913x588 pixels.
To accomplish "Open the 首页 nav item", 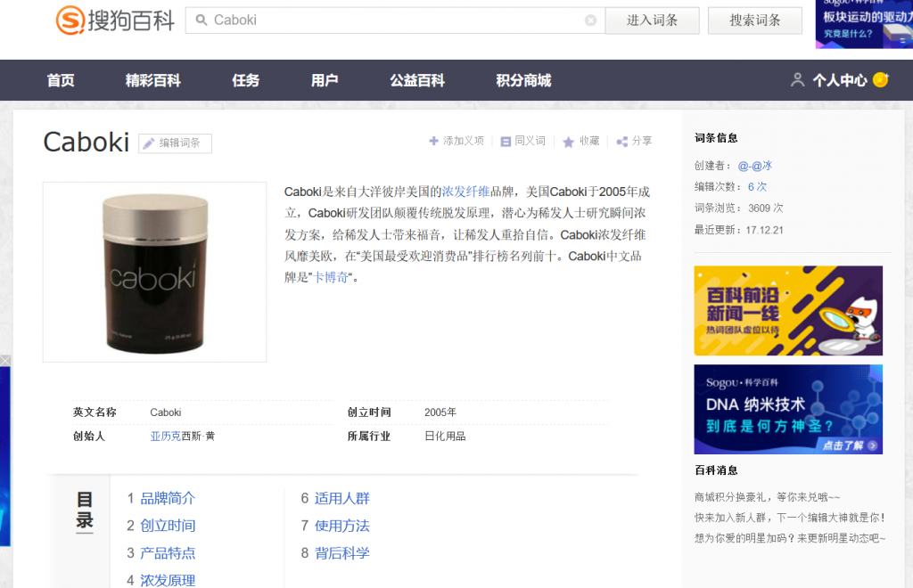I will [61, 80].
